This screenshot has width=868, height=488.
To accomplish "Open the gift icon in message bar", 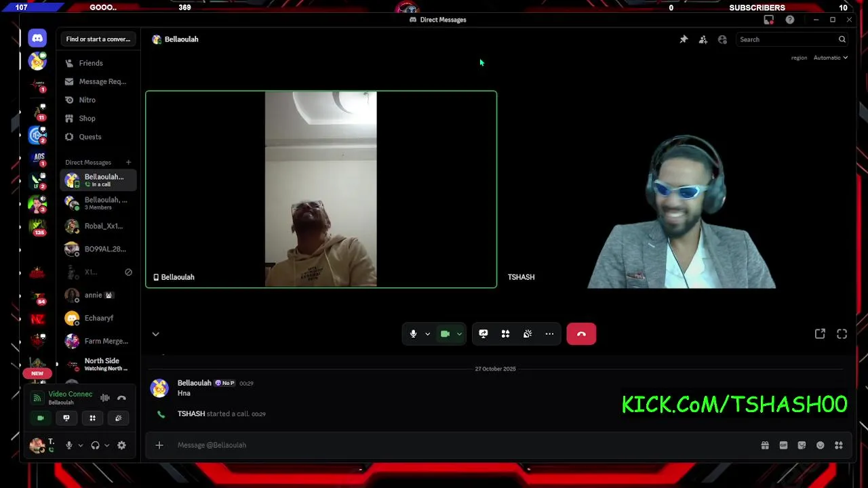I will (765, 445).
